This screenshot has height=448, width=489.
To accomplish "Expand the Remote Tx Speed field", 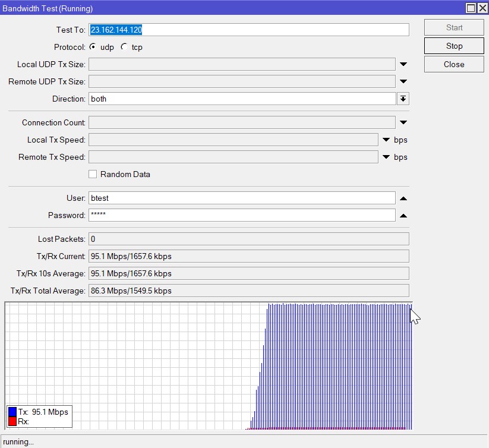I will (386, 157).
